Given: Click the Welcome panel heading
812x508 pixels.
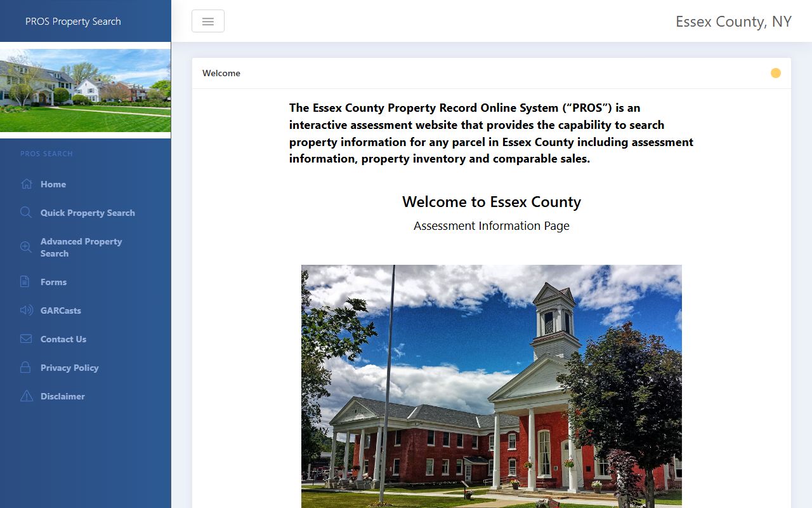Looking at the screenshot, I should 221,73.
